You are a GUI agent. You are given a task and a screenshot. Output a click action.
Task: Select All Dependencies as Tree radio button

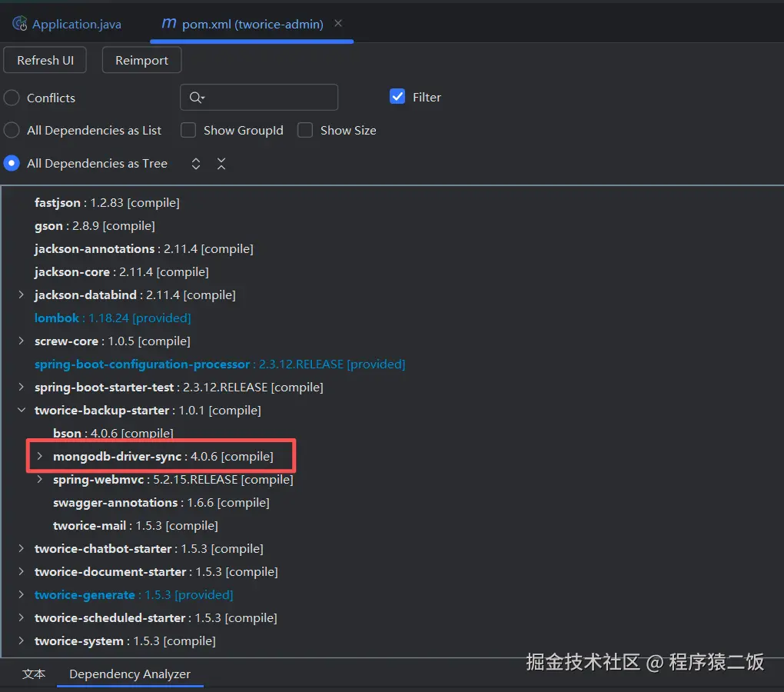coord(12,163)
